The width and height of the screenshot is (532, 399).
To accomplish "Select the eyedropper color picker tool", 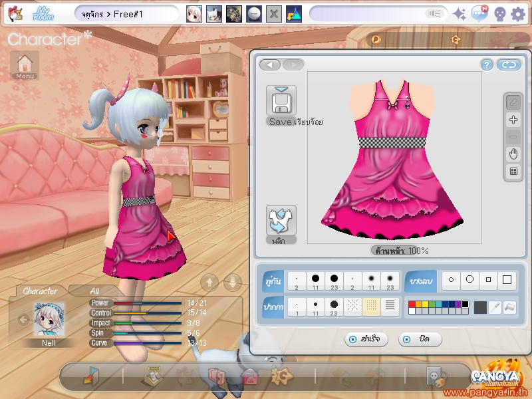I will pyautogui.click(x=495, y=307).
